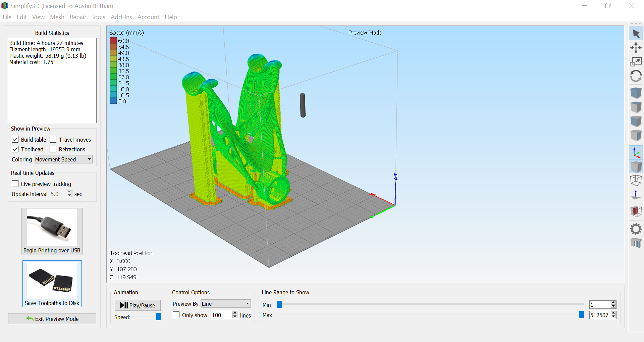
Task: Toggle solid model rendering icon
Action: pyautogui.click(x=636, y=166)
